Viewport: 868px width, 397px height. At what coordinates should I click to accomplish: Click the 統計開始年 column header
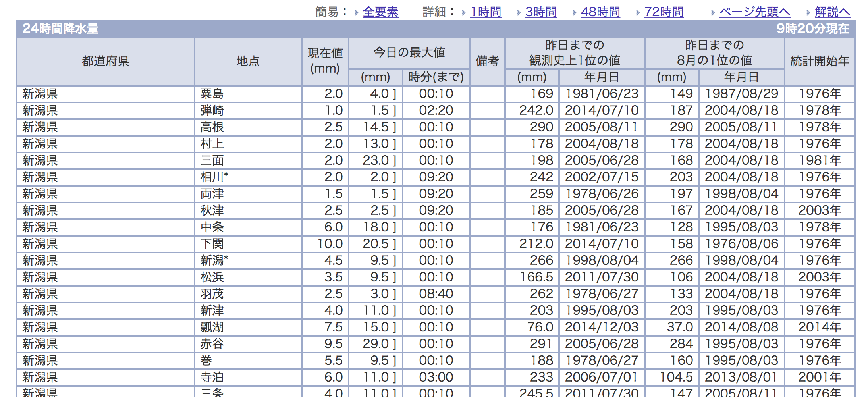click(x=820, y=61)
